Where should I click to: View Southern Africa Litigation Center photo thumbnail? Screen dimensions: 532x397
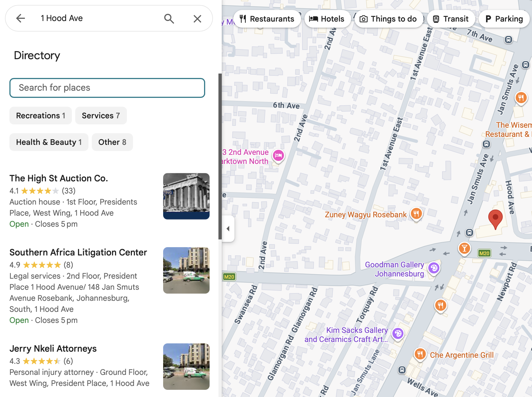186,270
